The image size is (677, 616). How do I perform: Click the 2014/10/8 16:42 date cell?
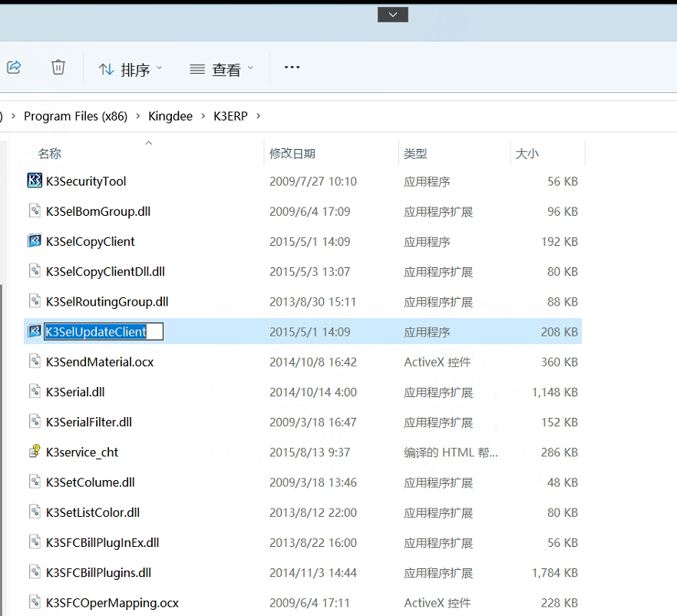313,362
